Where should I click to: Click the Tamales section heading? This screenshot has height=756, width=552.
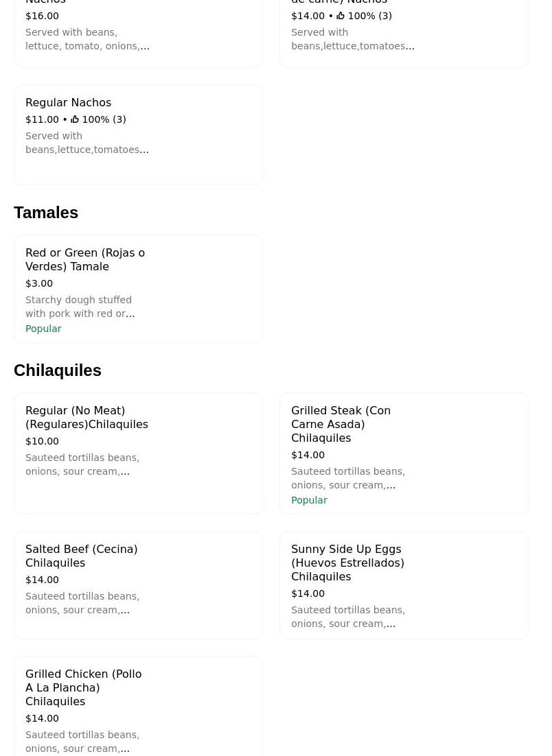pos(46,213)
